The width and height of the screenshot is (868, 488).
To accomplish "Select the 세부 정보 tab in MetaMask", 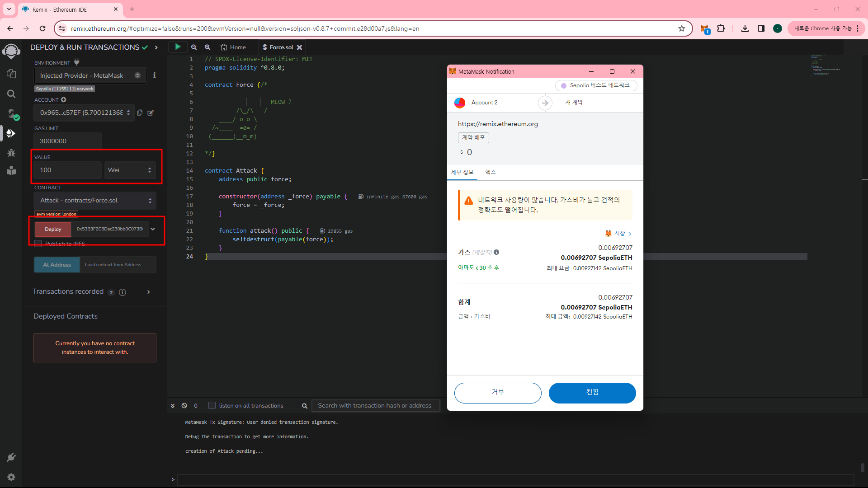I will point(462,172).
